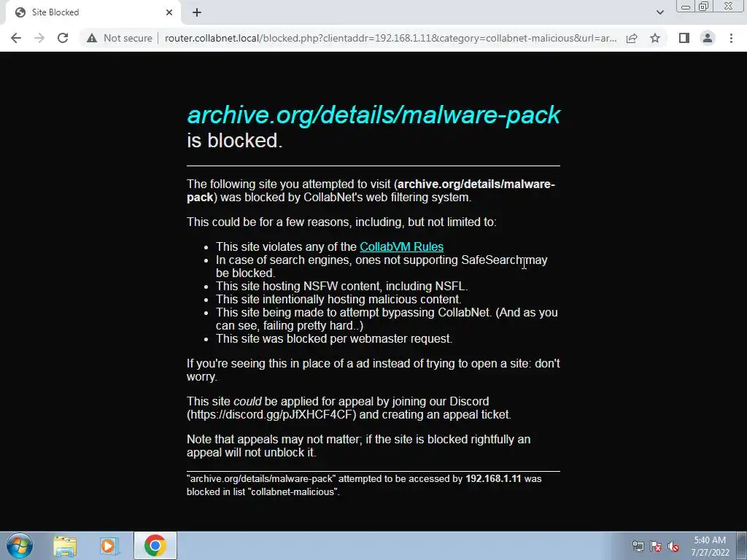Bookmark this page with the star

(655, 38)
